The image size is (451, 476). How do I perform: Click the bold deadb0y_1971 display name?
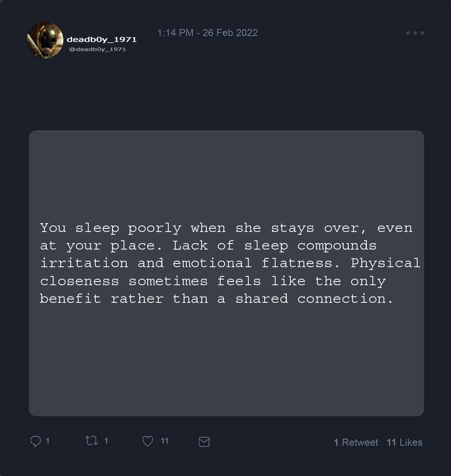click(102, 39)
